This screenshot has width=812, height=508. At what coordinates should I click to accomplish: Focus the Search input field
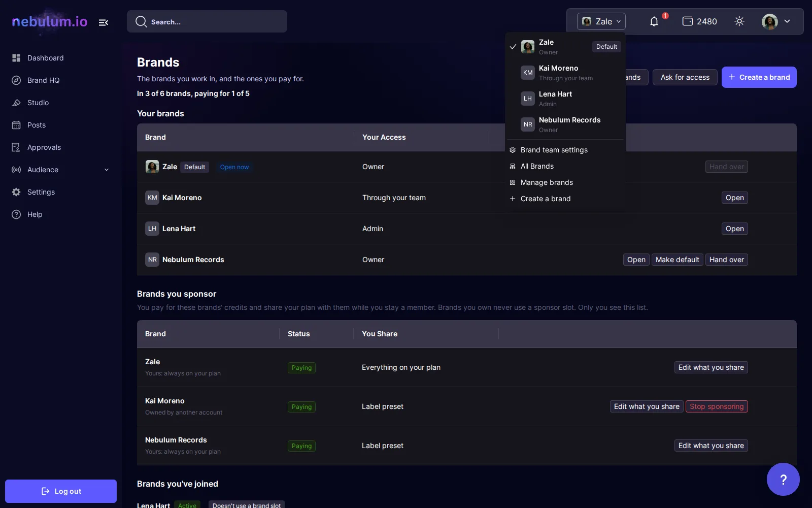pos(207,21)
